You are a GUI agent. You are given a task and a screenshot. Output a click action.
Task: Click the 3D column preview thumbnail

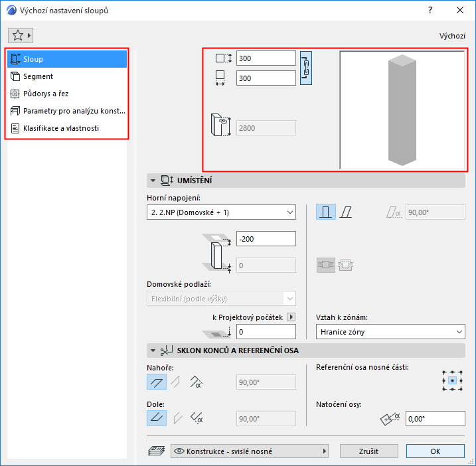(402, 110)
